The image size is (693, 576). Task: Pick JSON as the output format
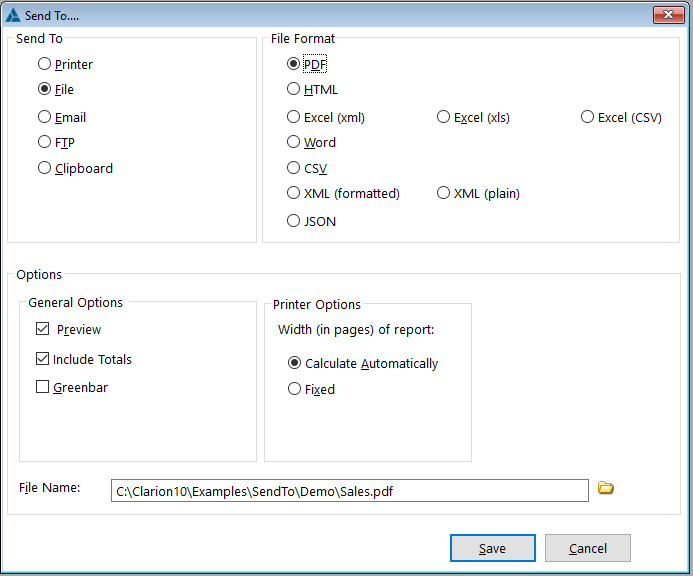(x=294, y=221)
